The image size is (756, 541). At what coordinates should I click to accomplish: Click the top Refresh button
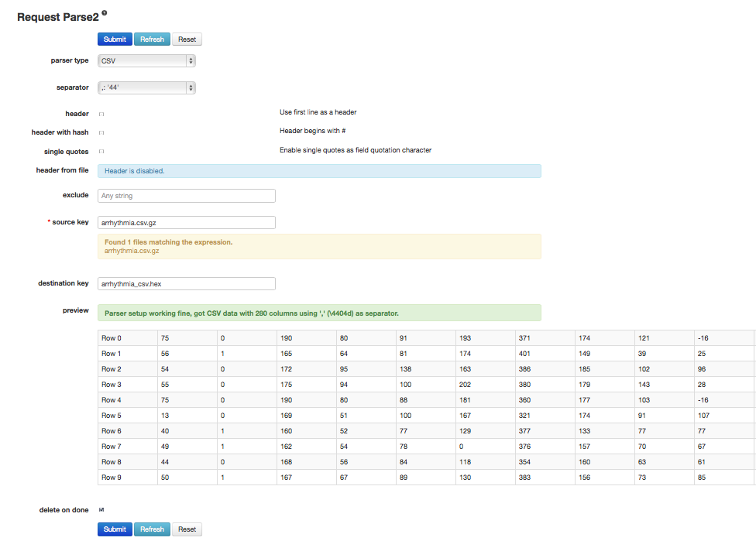pyautogui.click(x=152, y=39)
